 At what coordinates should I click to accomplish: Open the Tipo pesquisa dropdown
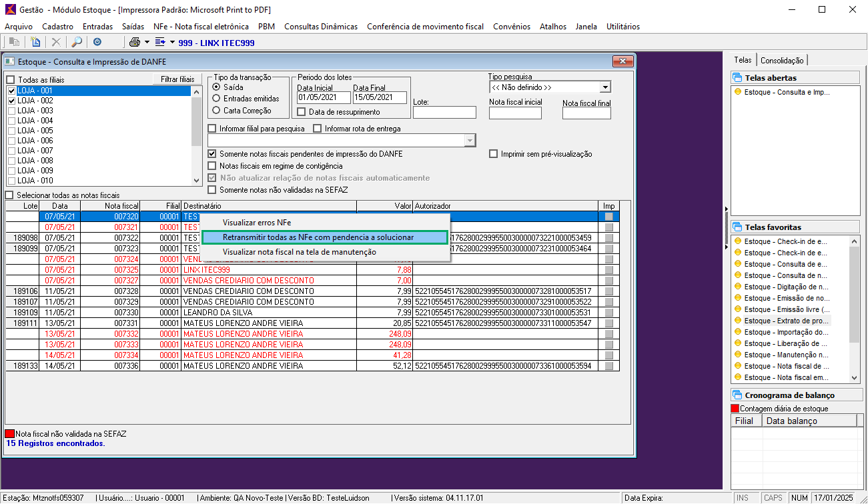pos(604,87)
